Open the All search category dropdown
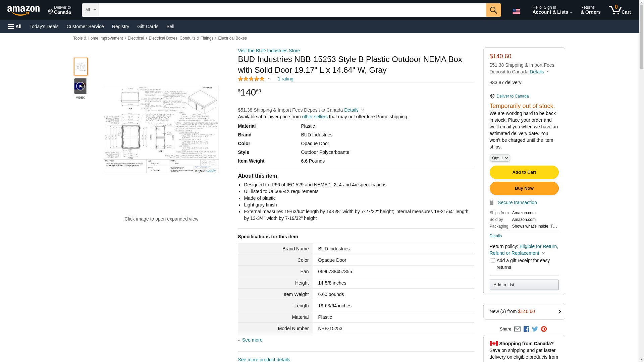 pyautogui.click(x=91, y=10)
